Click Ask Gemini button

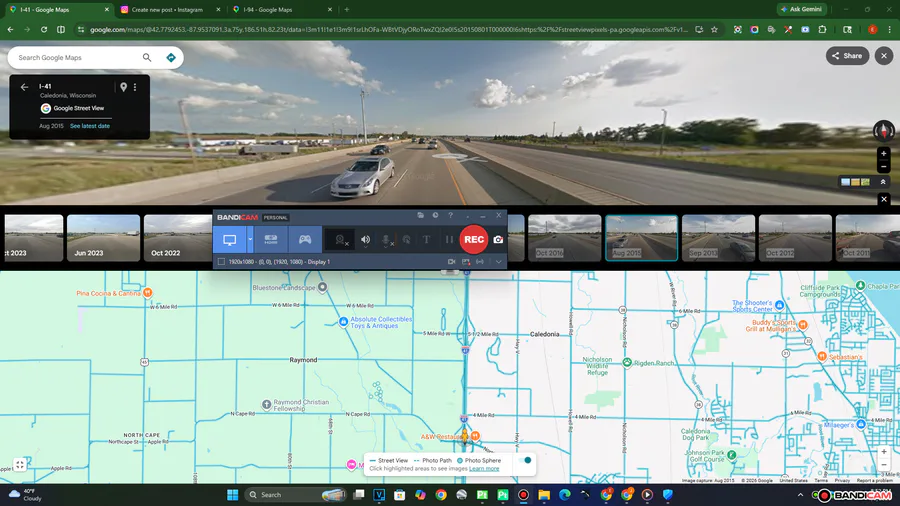pyautogui.click(x=802, y=9)
